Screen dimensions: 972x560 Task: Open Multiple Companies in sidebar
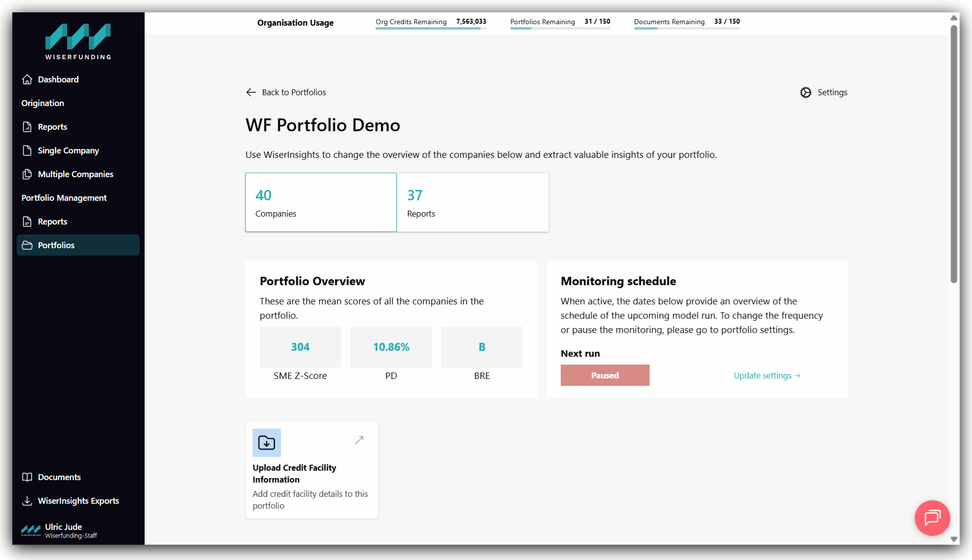tap(75, 174)
